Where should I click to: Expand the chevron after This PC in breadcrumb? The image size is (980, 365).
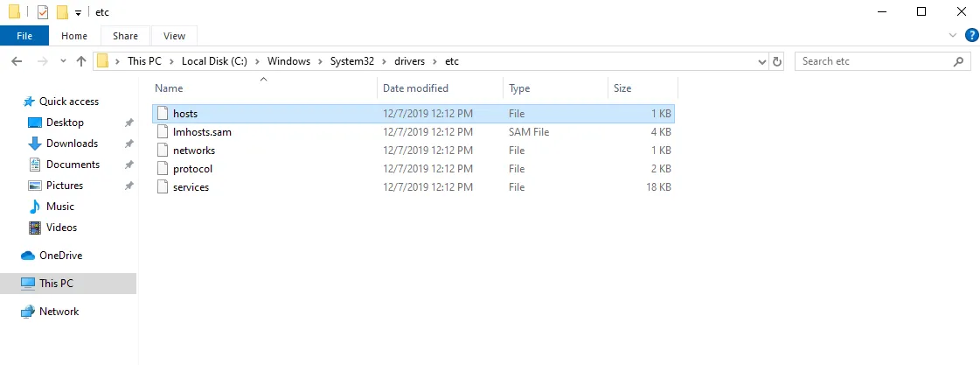coord(172,61)
